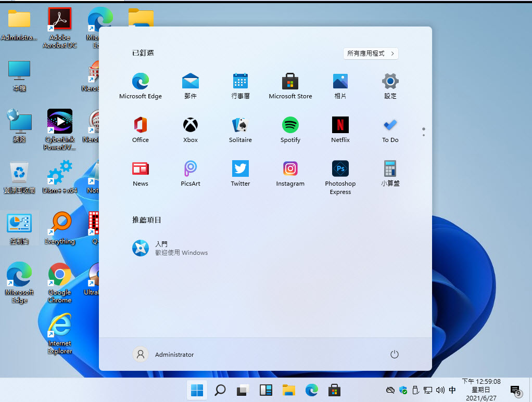Open the Windows Security tray icon
This screenshot has width=532, height=402.
(x=403, y=390)
